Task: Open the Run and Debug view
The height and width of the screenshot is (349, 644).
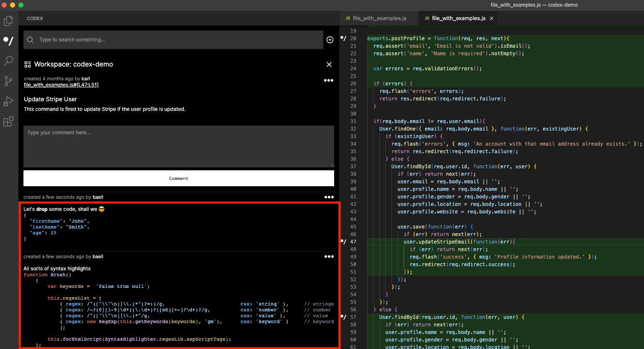Action: (x=8, y=101)
